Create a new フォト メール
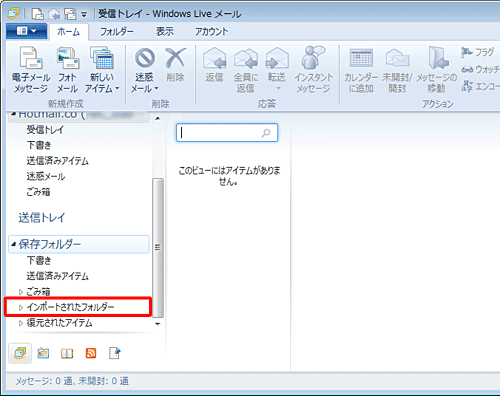The image size is (500, 396). (x=68, y=70)
